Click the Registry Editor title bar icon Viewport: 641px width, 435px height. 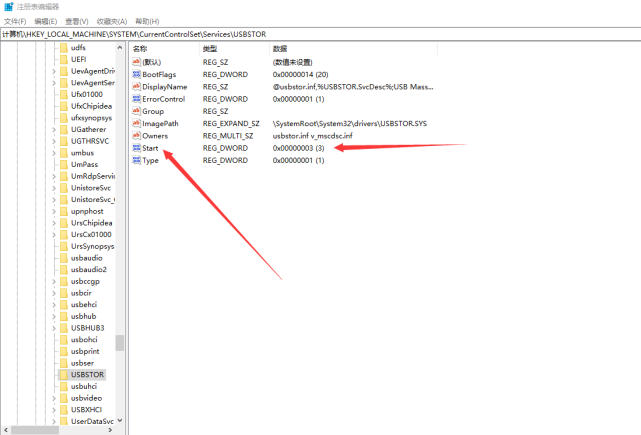coord(8,6)
